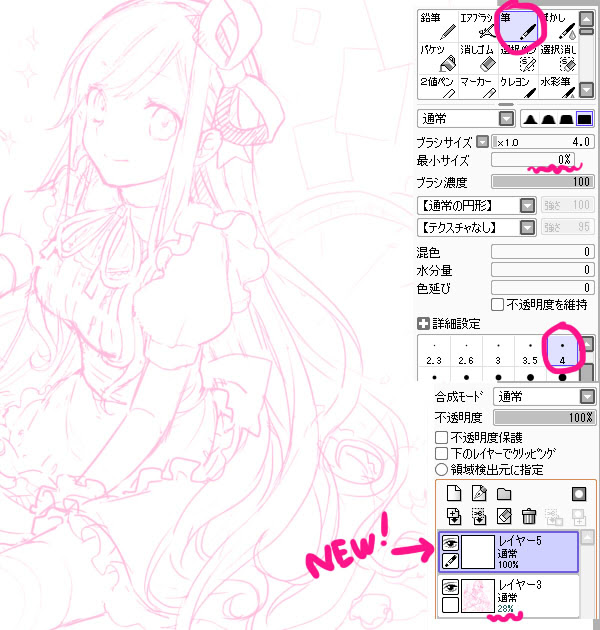600x630 pixels.
Task: Pick brush size preset 4
Action: coord(562,353)
